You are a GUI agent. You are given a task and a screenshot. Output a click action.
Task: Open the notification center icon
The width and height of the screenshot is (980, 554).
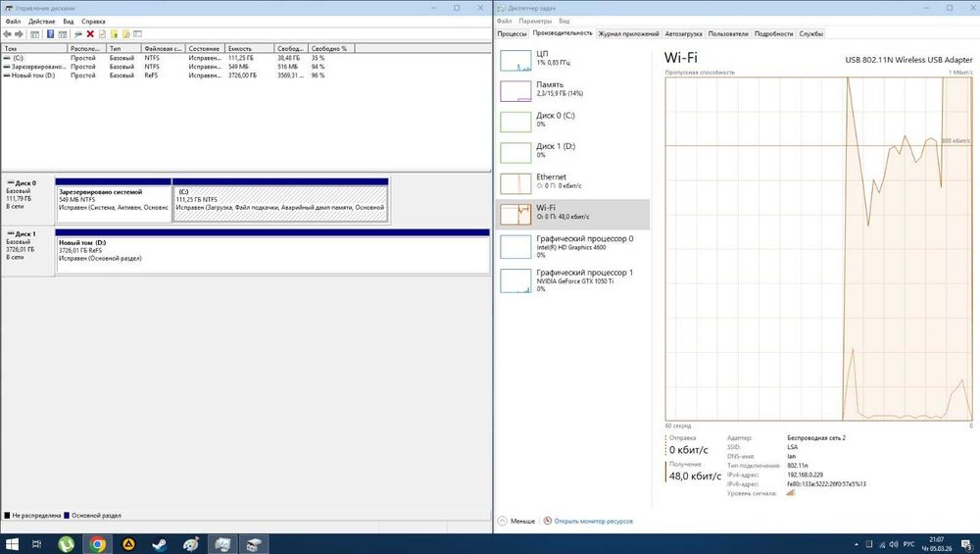tap(966, 544)
